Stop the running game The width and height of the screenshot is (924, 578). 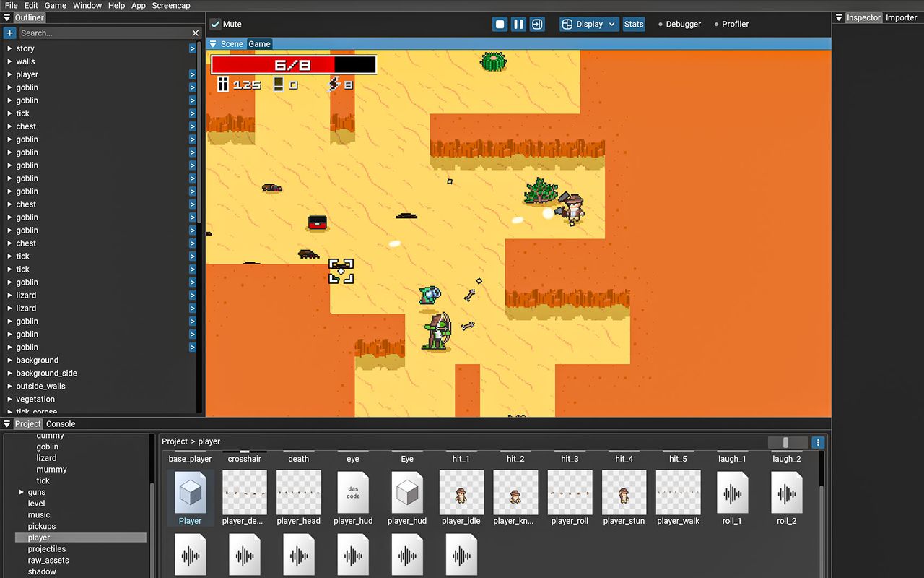(500, 24)
